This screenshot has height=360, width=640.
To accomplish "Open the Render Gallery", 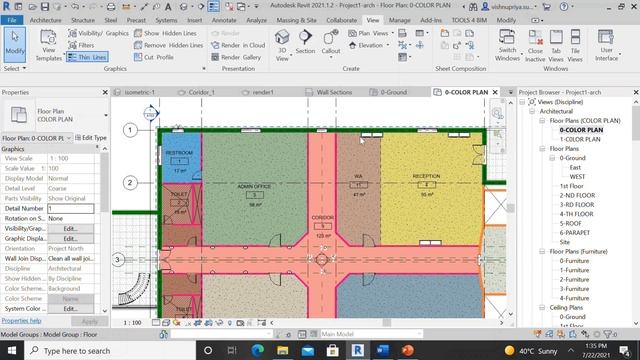I will pyautogui.click(x=236, y=57).
